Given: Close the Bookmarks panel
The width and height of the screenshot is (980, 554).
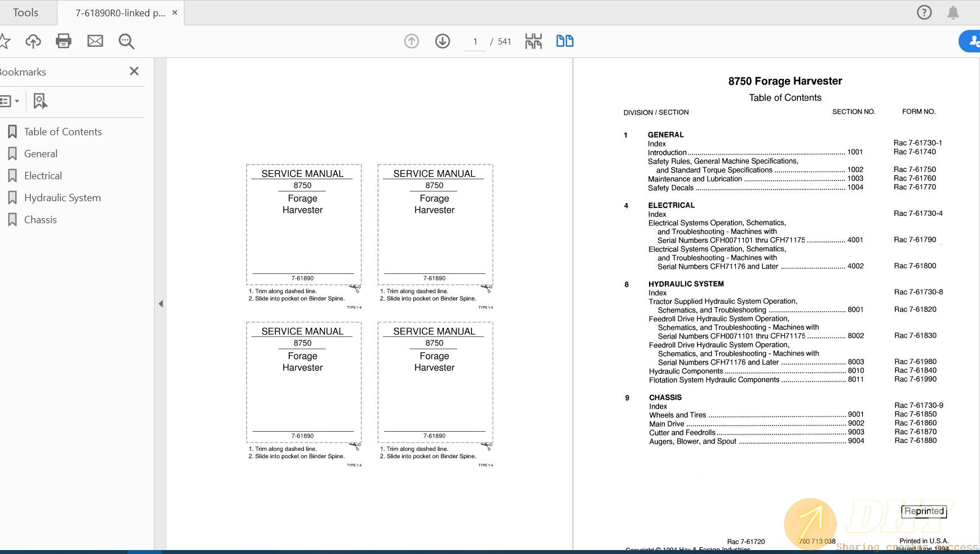Looking at the screenshot, I should click(134, 71).
